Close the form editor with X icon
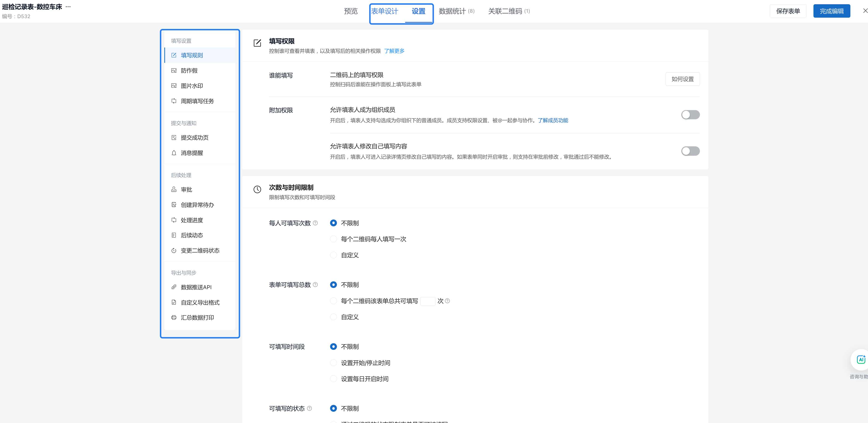Viewport: 868px width, 423px height. point(865,11)
